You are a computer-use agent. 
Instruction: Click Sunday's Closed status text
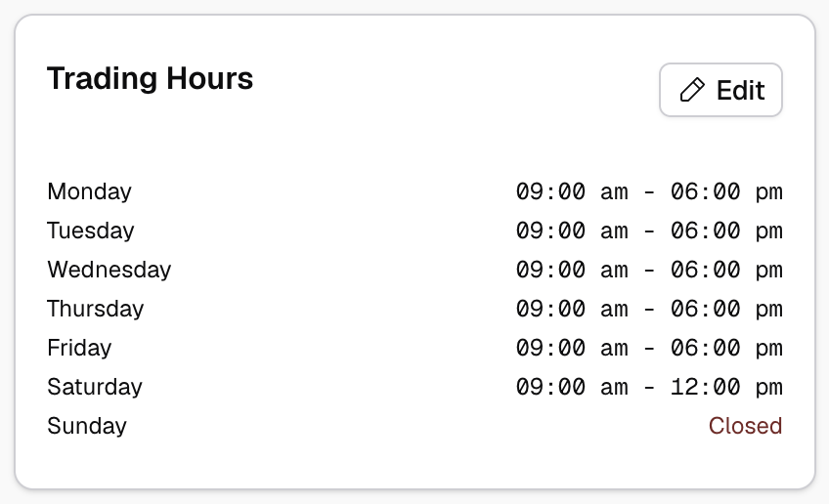point(745,426)
